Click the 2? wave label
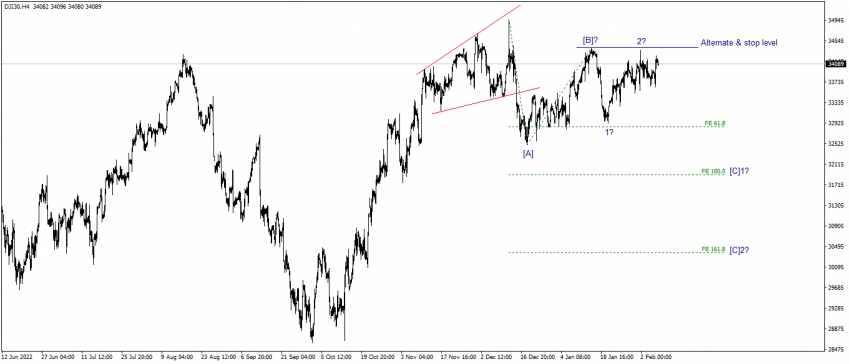Viewport: 850px width, 364px height. (641, 40)
